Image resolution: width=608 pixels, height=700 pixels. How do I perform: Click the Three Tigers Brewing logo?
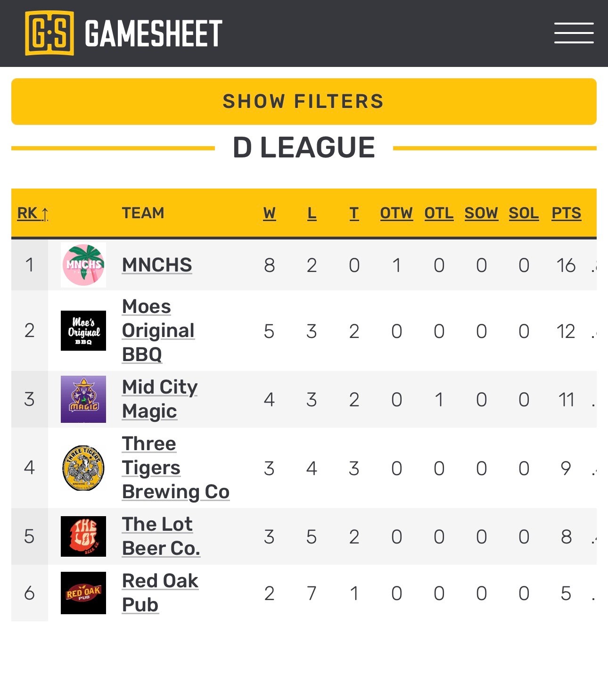(83, 468)
